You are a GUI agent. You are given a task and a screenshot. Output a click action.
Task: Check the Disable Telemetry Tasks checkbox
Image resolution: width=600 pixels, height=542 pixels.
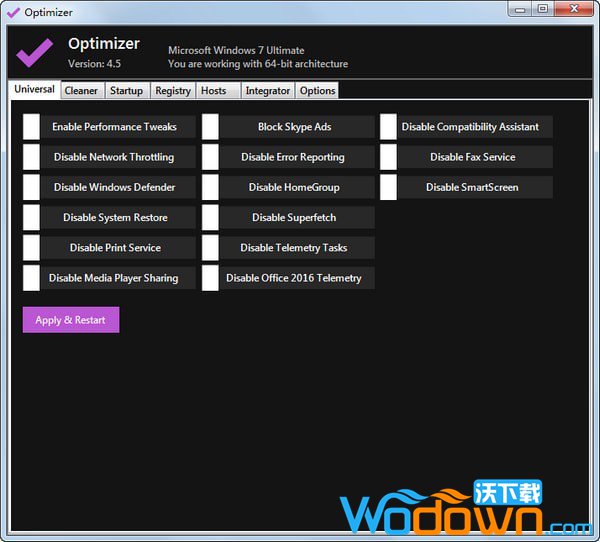[210, 248]
